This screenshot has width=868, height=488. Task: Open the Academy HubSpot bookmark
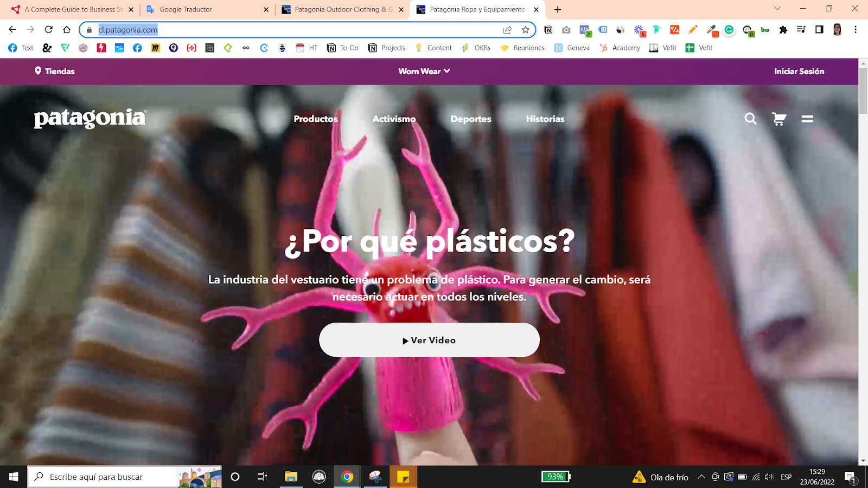click(x=620, y=48)
